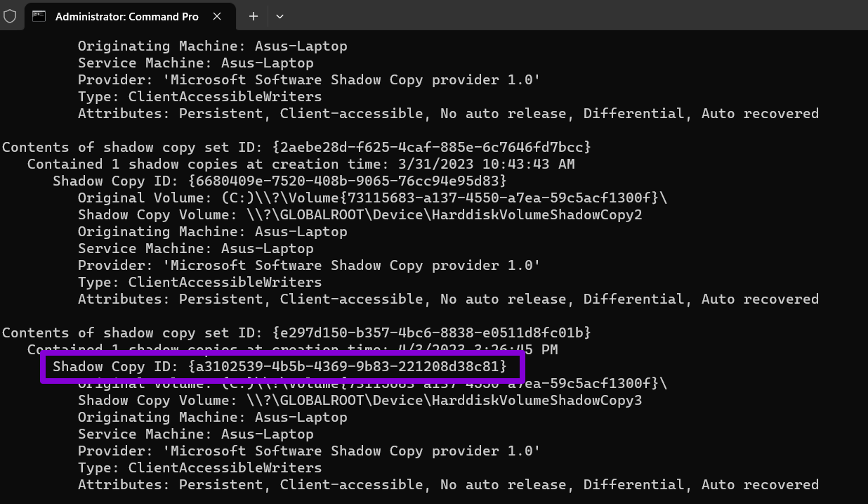868x504 pixels.
Task: Click the highlighted Shadow Copy ID a3102539 line
Action: [x=280, y=367]
